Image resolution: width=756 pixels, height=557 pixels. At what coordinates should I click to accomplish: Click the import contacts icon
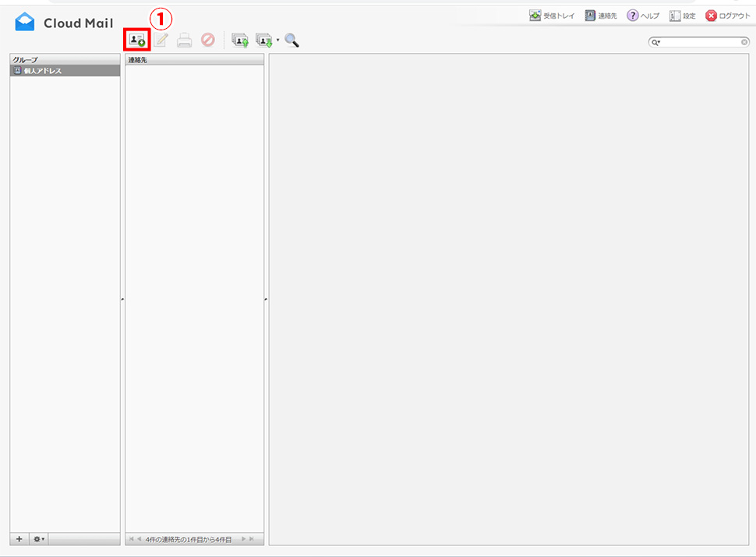[240, 40]
